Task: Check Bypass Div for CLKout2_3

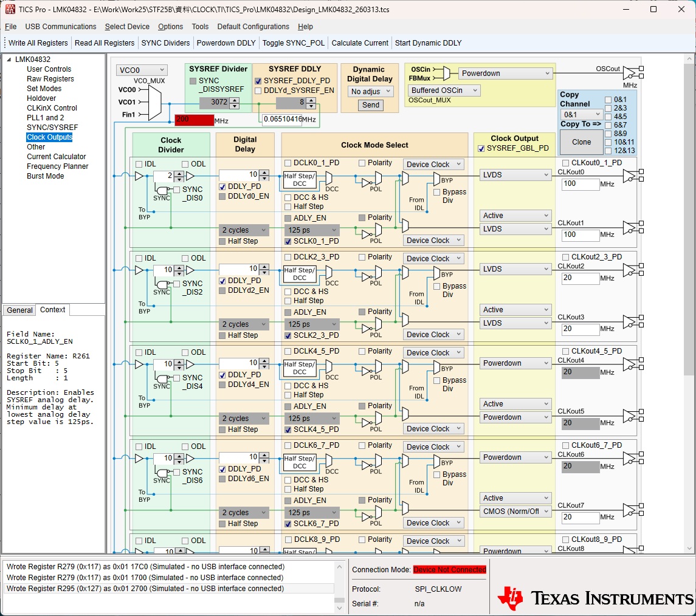Action: point(437,287)
